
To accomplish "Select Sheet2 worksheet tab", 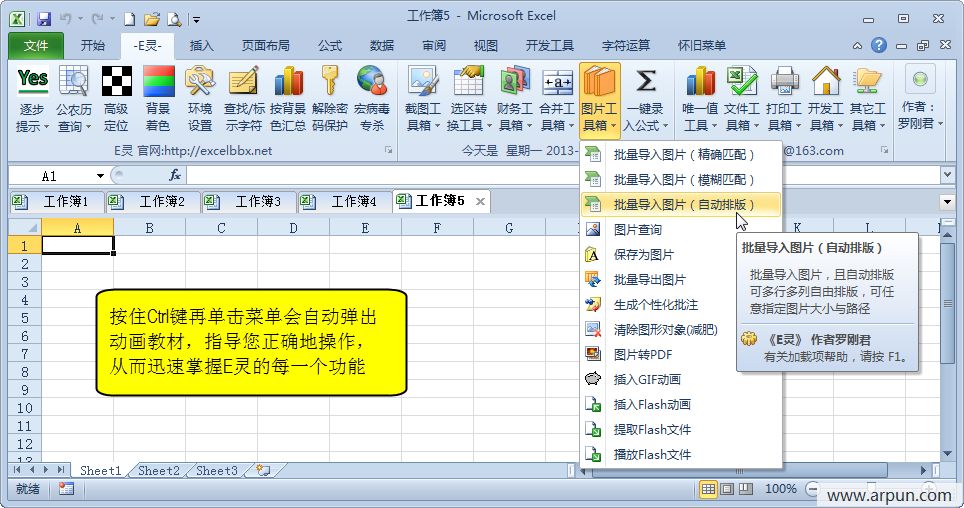I will click(159, 470).
